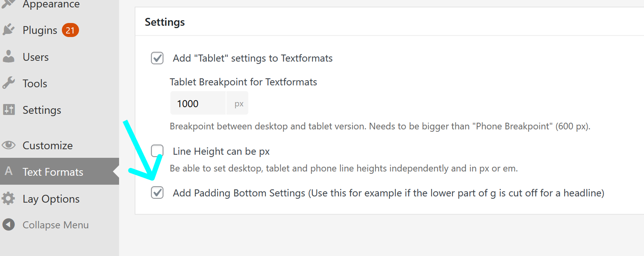Click the Users person icon
644x256 pixels.
(9, 56)
